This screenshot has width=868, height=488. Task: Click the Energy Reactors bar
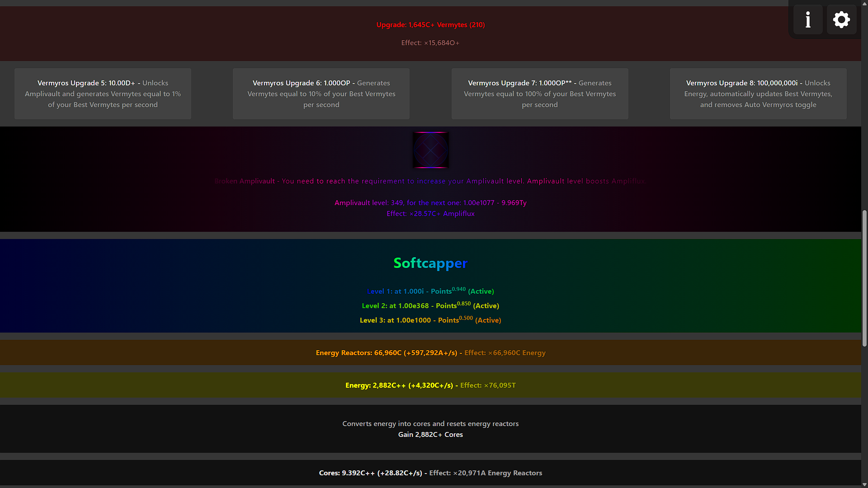coord(430,353)
